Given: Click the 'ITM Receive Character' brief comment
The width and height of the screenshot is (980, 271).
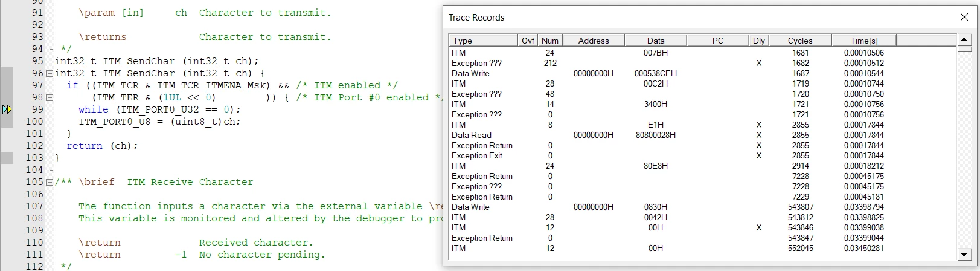Looking at the screenshot, I should (190, 182).
